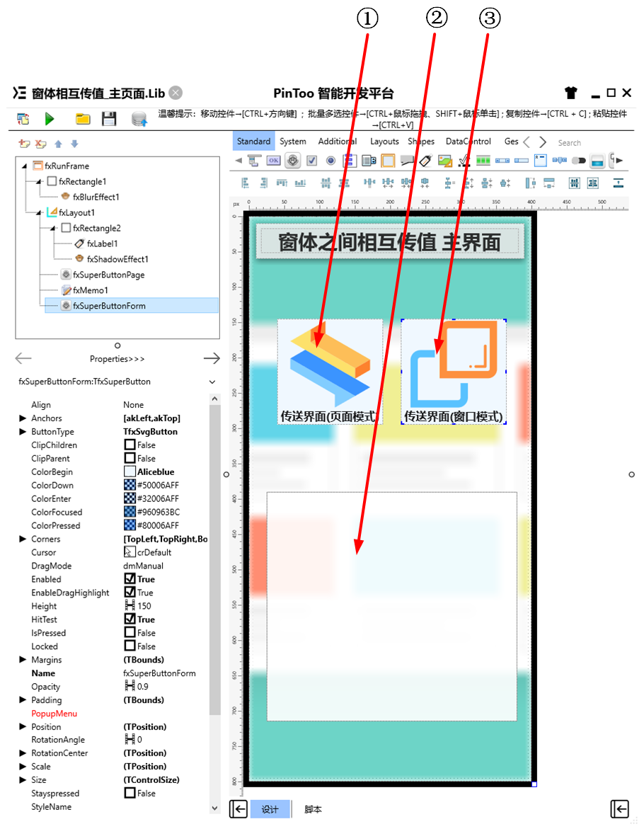Image resolution: width=644 pixels, height=829 pixels.
Task: Go to previous properties page arrow
Action: pyautogui.click(x=23, y=358)
